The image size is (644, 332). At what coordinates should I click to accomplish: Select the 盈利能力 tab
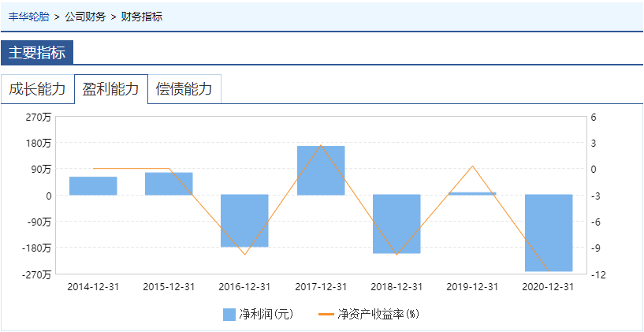pos(111,89)
